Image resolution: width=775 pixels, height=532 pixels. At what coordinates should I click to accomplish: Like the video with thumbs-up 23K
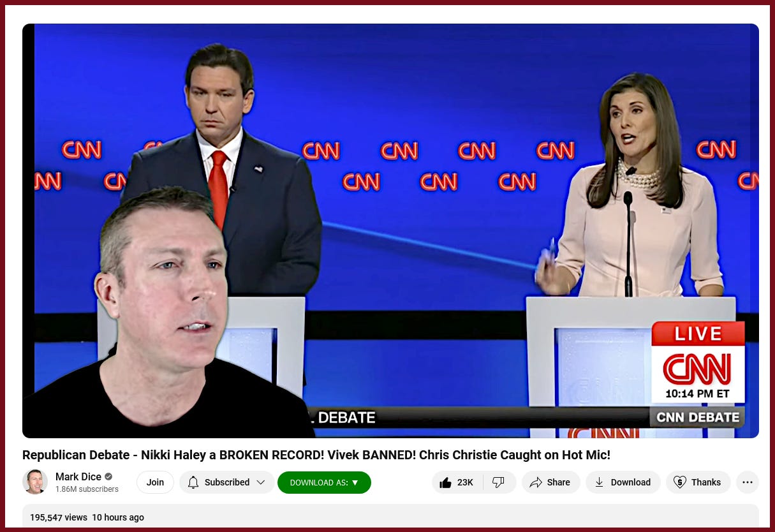[457, 482]
